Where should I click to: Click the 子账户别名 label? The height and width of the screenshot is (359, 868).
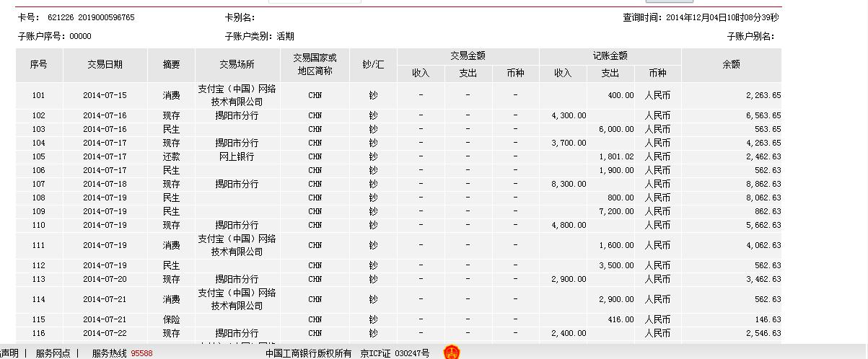point(750,37)
